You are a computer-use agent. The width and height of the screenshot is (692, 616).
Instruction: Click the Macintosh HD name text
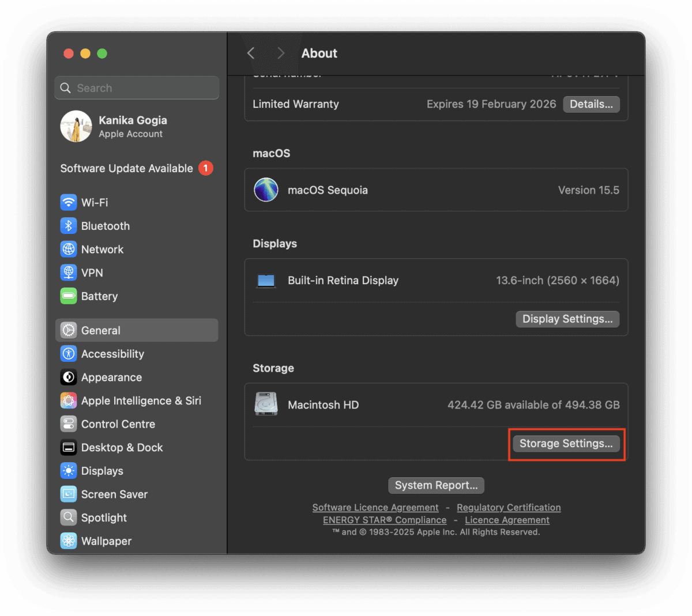[x=324, y=405]
